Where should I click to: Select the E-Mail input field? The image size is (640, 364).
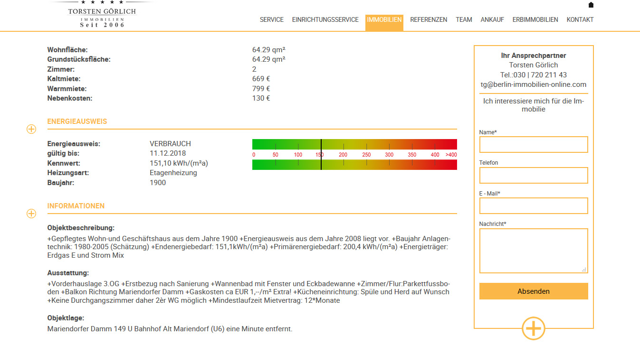tap(533, 206)
